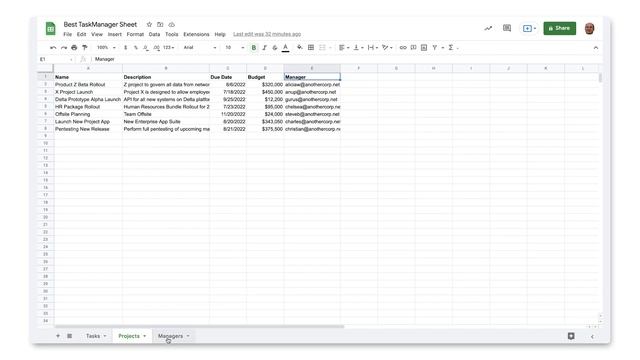Undo the last action
Screen dimensions: 640x360
tap(53, 48)
